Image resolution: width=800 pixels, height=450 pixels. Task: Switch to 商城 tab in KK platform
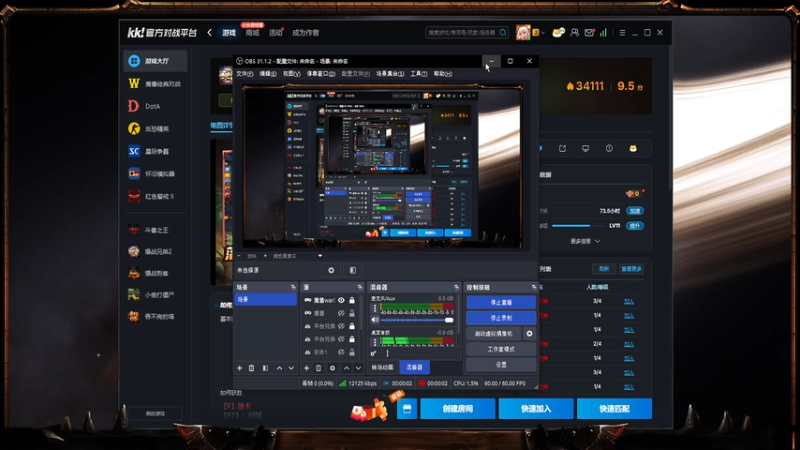[x=252, y=33]
